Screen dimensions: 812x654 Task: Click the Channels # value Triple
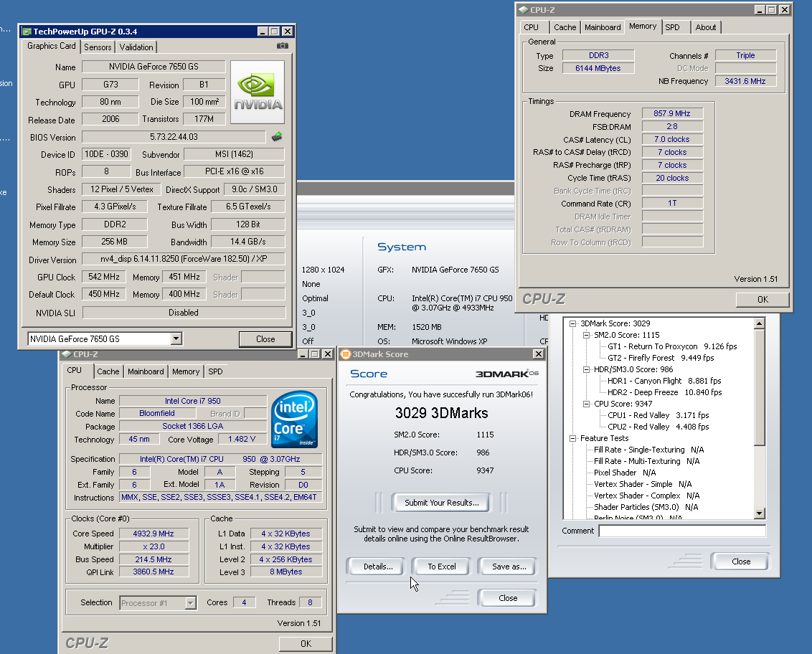745,55
